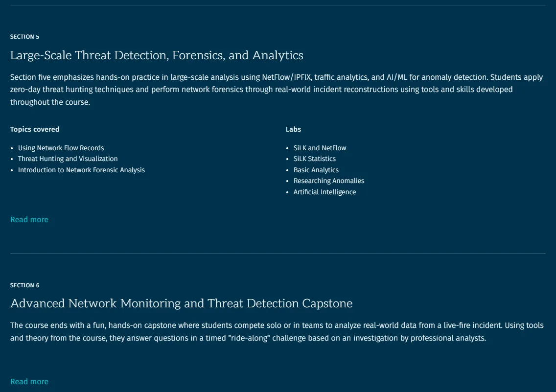Select Basic Analytics lab item
Screen dimensions: 556x392
click(316, 170)
